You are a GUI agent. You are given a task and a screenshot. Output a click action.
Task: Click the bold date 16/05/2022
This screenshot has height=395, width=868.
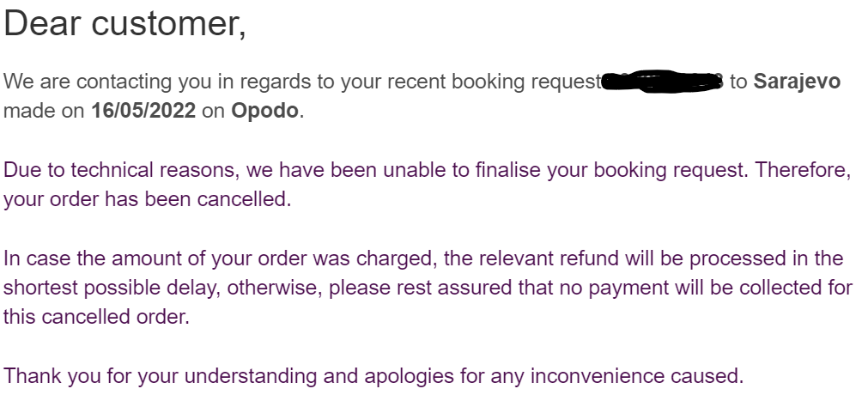click(143, 111)
